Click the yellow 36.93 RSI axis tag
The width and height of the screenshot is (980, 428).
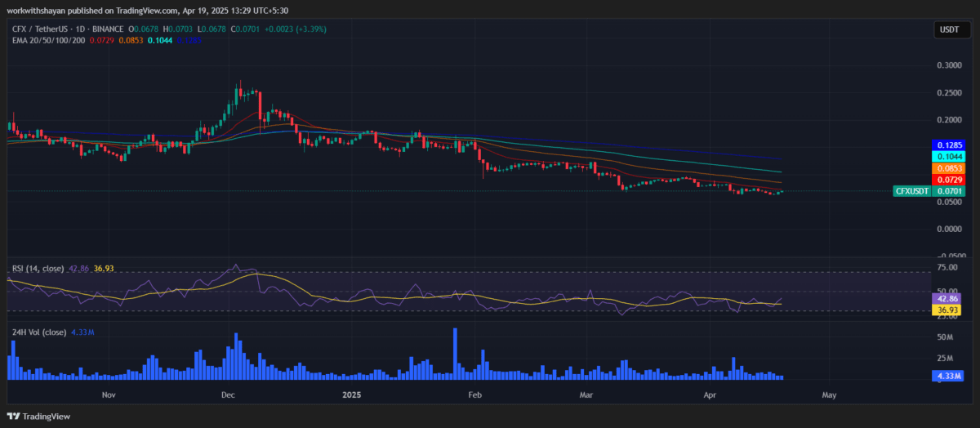tap(947, 311)
